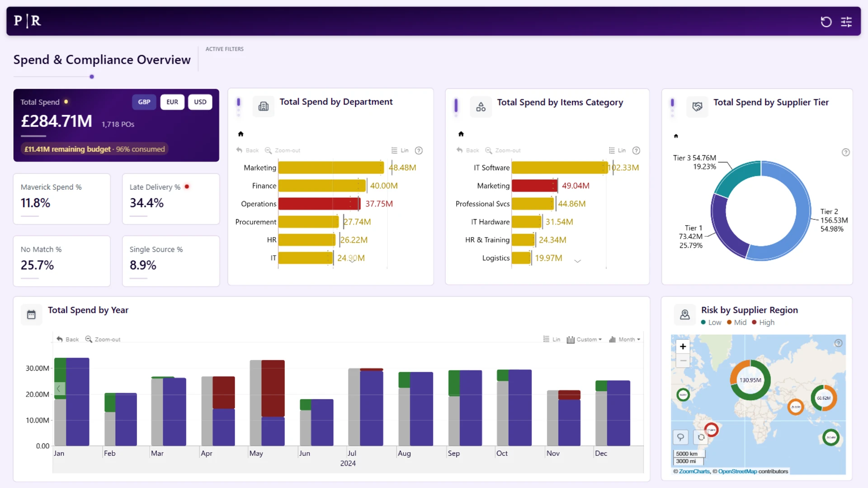
Task: Select the Single Source % card
Action: (171, 261)
